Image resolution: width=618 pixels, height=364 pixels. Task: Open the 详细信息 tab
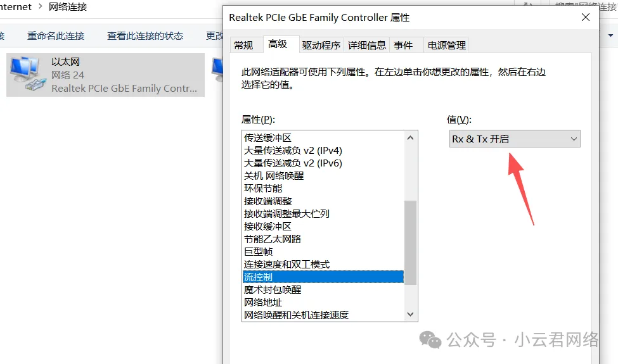(366, 45)
